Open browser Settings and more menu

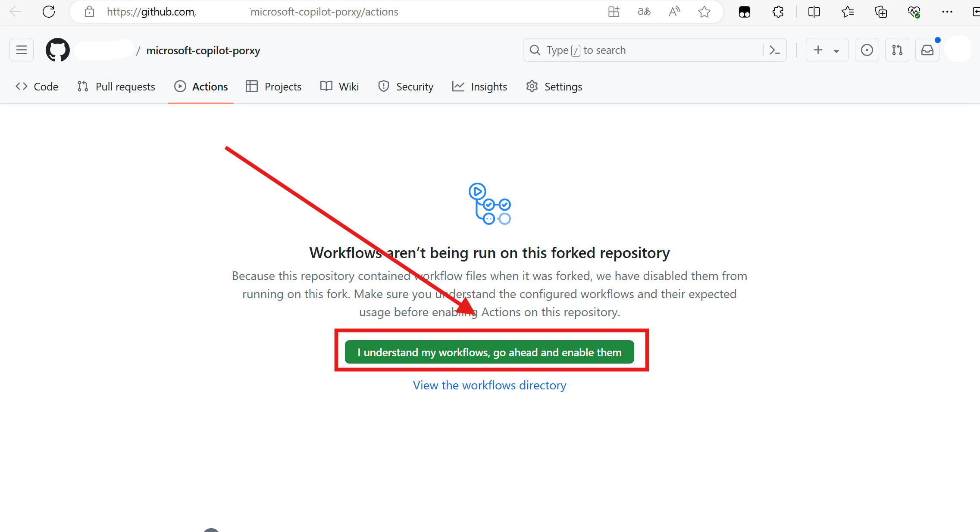pos(947,12)
